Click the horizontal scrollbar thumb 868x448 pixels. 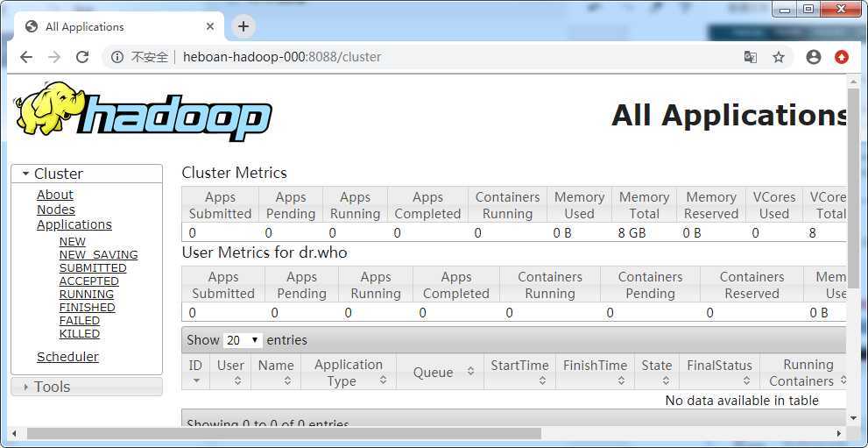(284, 433)
